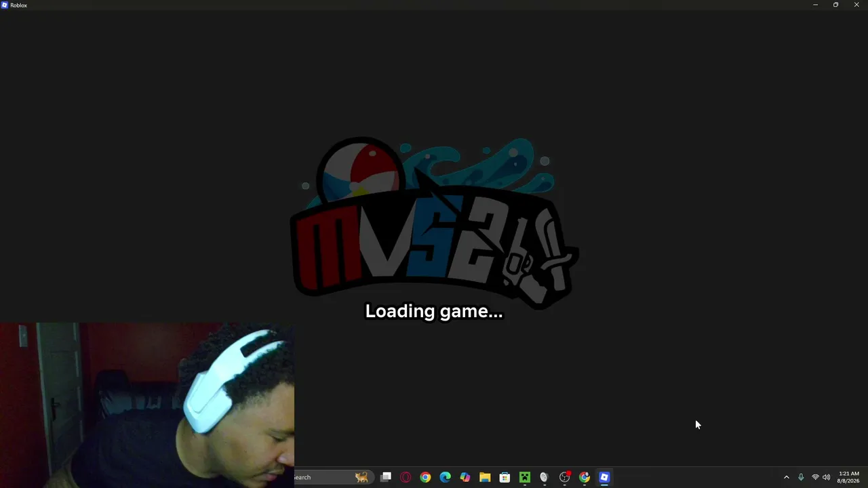Click the "Loading game..." text

pyautogui.click(x=434, y=311)
